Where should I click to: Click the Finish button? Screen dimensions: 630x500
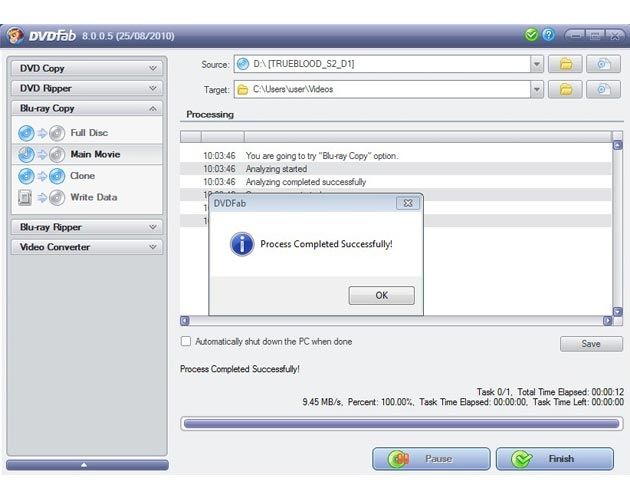click(555, 459)
